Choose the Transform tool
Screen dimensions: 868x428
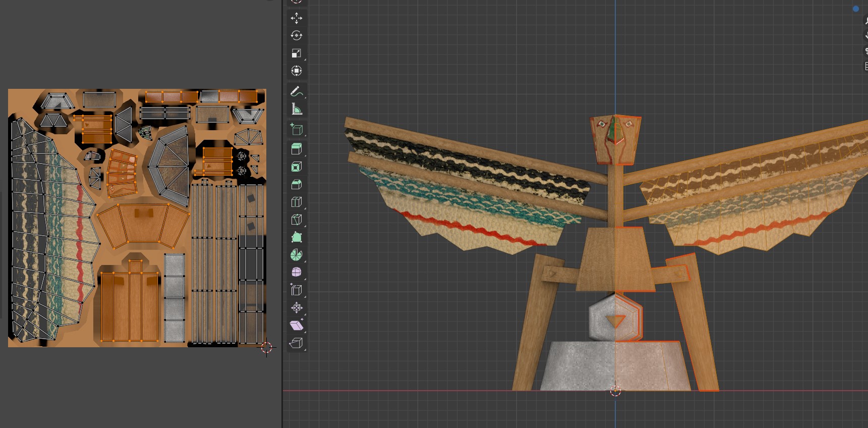tap(297, 71)
